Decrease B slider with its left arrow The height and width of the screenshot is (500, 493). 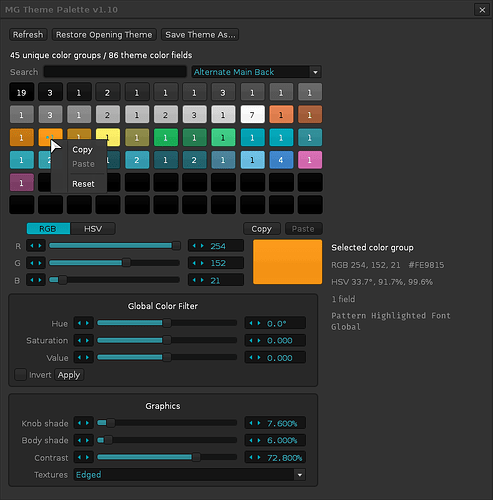(32, 280)
